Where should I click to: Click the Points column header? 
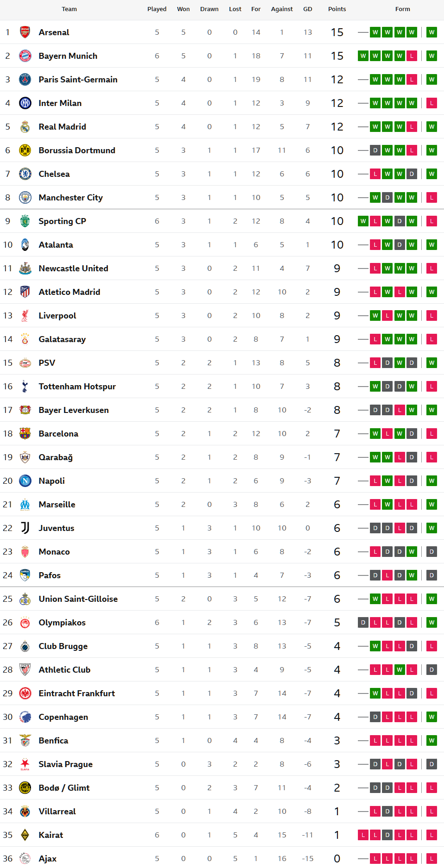point(337,9)
